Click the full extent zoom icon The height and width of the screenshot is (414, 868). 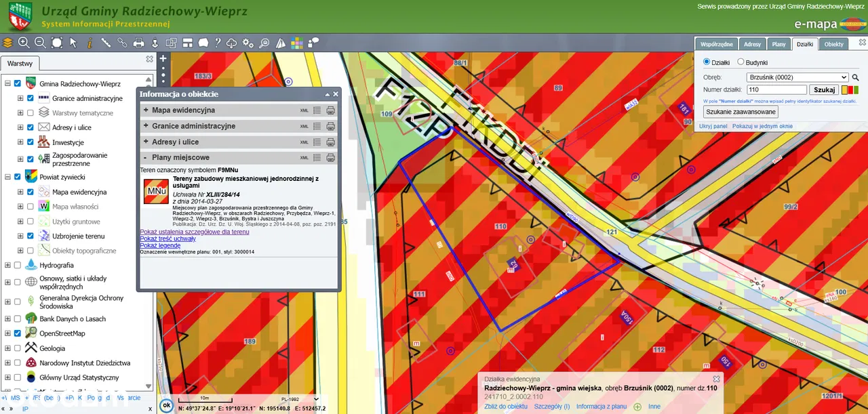(x=57, y=43)
